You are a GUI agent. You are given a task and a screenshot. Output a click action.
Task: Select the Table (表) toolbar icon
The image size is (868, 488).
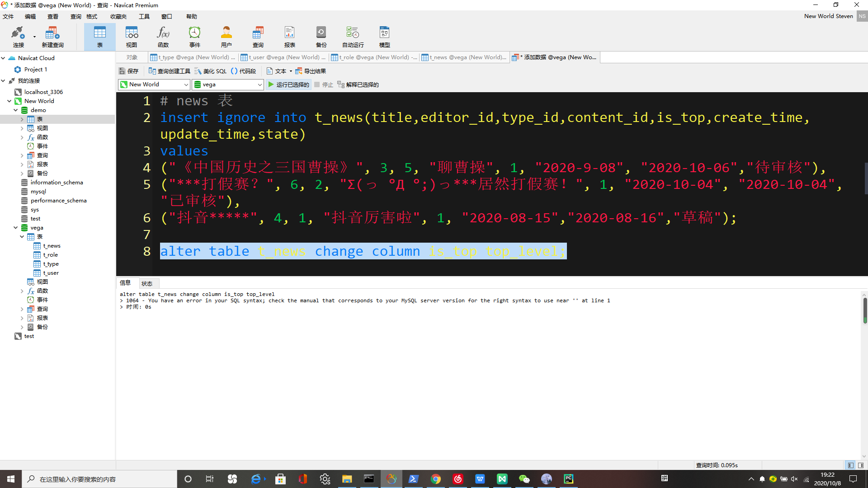(99, 37)
